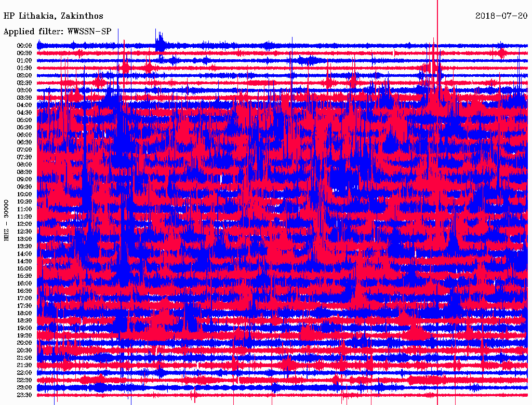Click the 17:30 time label
The height and width of the screenshot is (405, 532).
24,306
